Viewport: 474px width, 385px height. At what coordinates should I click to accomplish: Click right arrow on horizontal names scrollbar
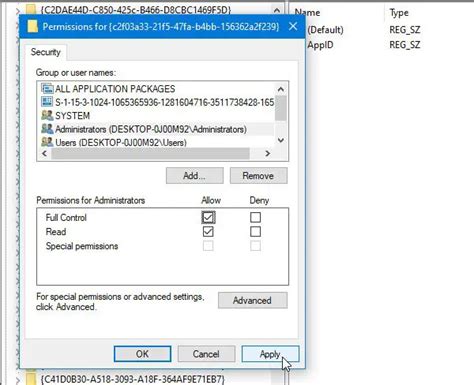[267, 153]
